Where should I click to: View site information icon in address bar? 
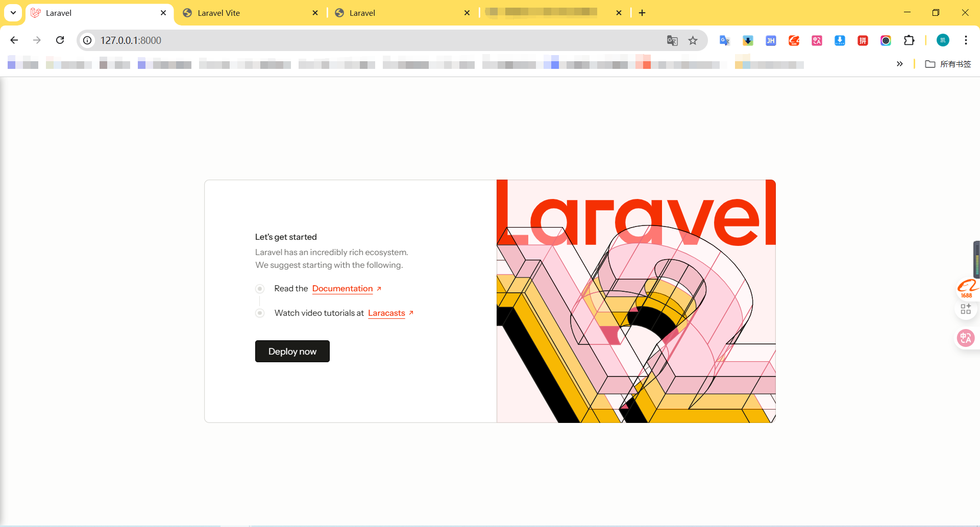click(88, 40)
